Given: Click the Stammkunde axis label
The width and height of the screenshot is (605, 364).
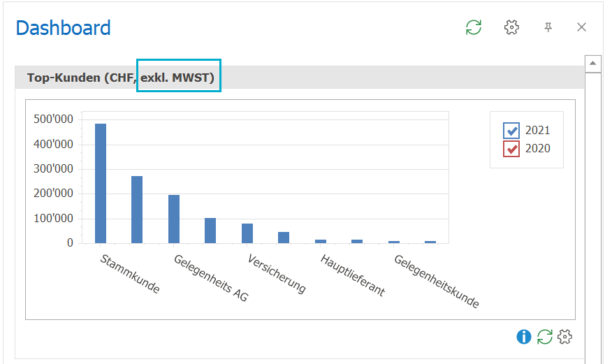Looking at the screenshot, I should (130, 274).
